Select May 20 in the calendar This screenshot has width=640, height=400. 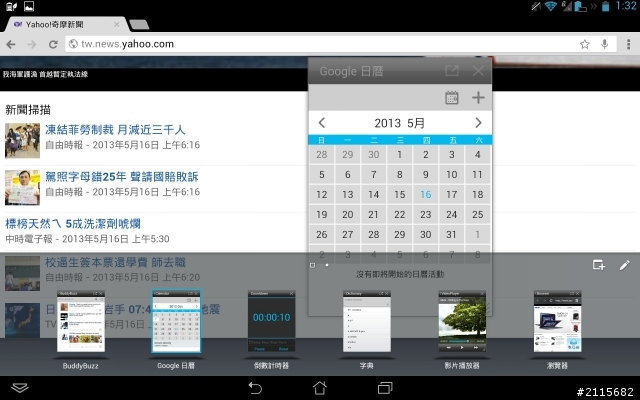(x=348, y=215)
